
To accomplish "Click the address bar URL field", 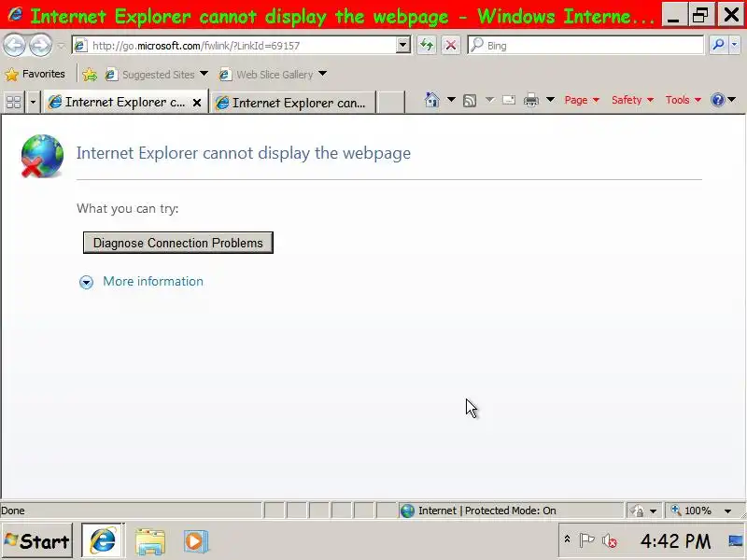I will 241,46.
